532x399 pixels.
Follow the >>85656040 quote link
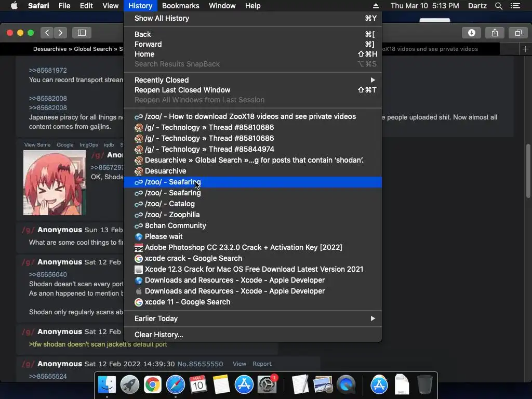[48, 274]
